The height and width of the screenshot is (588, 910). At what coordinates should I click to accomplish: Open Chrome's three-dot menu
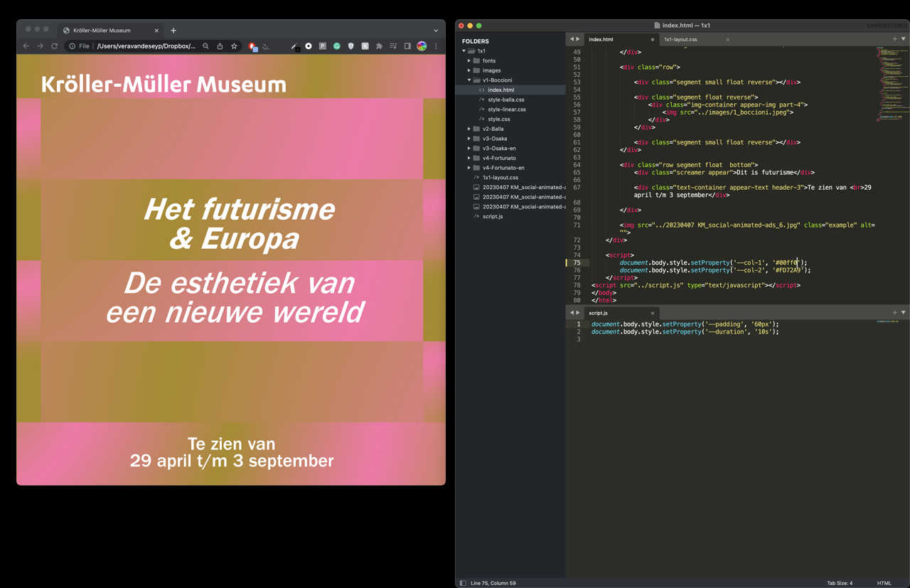tap(436, 46)
